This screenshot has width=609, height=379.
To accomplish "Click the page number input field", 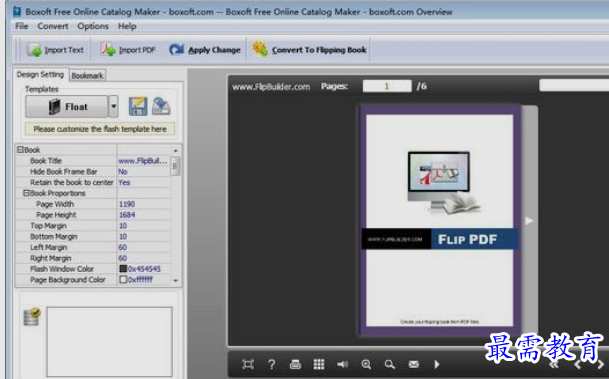I will click(x=387, y=86).
